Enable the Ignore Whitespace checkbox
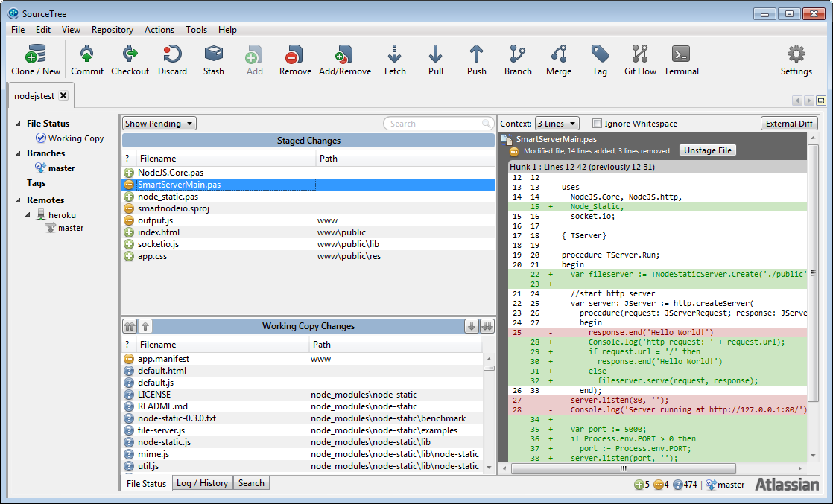Viewport: 833px width, 504px height. coord(597,124)
